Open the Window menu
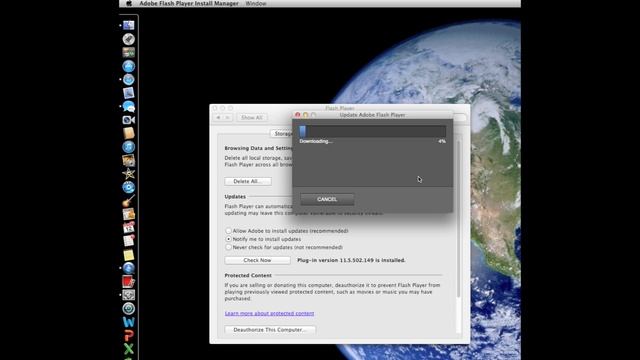The height and width of the screenshot is (360, 640). 256,3
